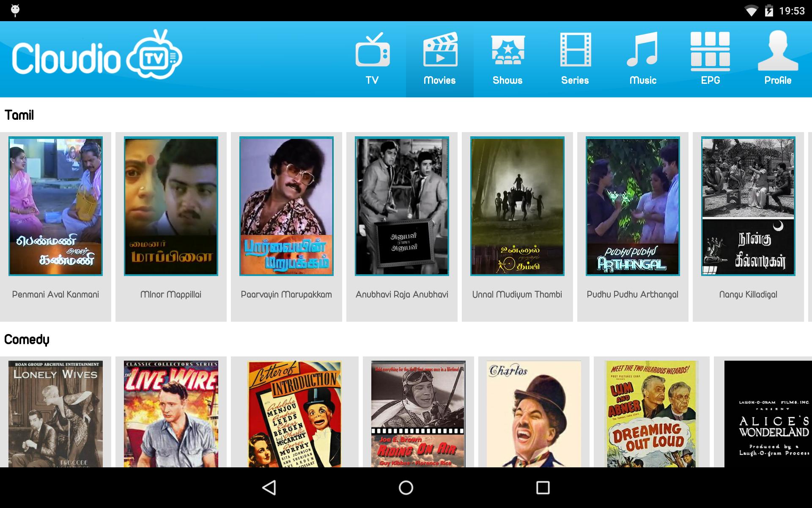The width and height of the screenshot is (812, 508).
Task: Open Minor Mappillai movie poster
Action: pos(171,206)
